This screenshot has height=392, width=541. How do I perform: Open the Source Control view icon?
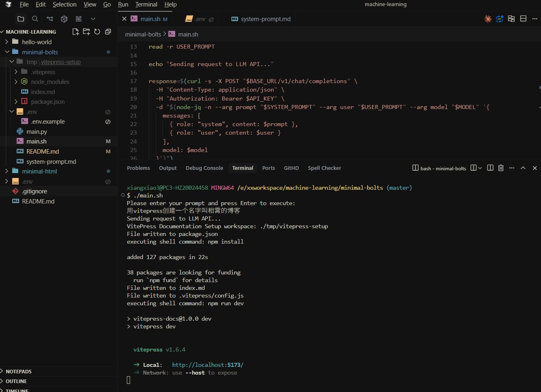tap(50, 19)
